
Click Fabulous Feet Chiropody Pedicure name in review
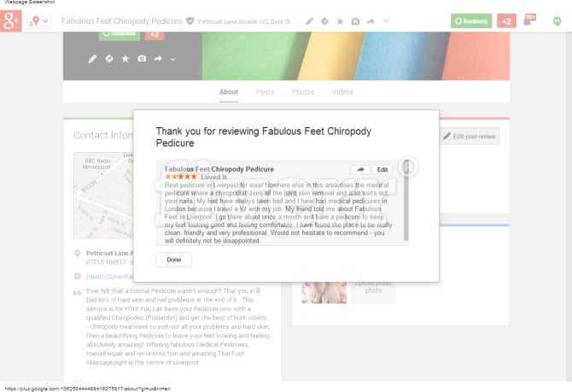[219, 169]
